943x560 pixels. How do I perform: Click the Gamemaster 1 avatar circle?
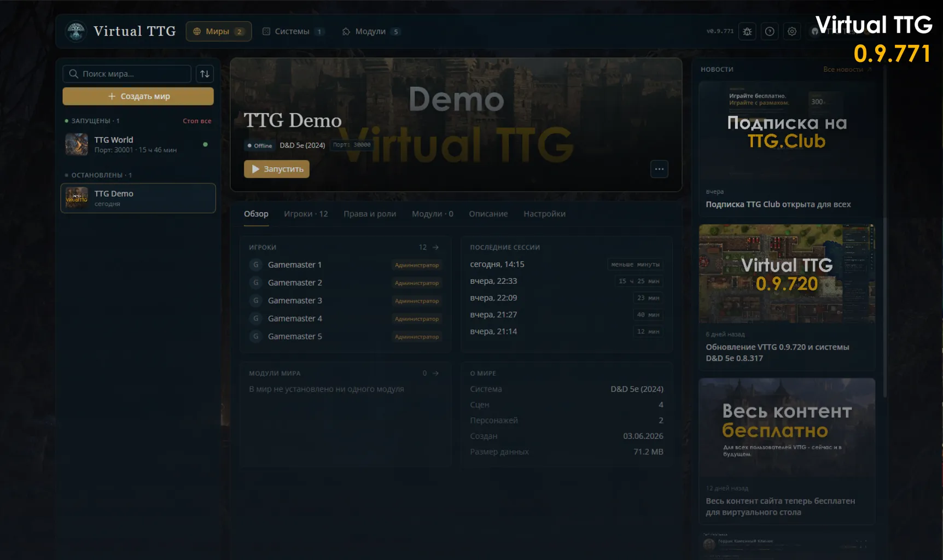click(x=255, y=265)
